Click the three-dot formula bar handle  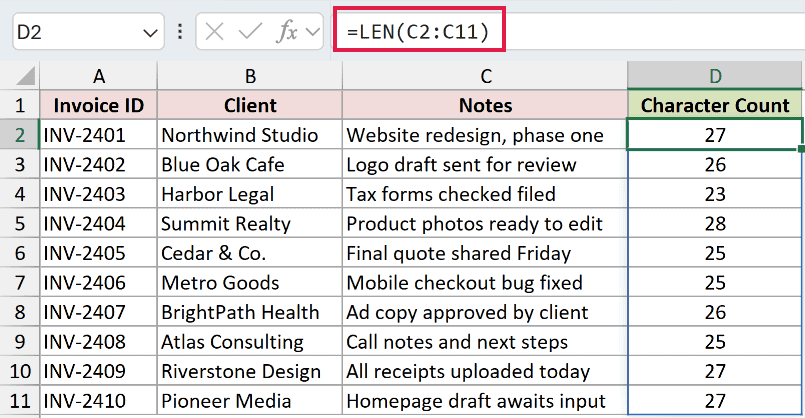point(180,32)
